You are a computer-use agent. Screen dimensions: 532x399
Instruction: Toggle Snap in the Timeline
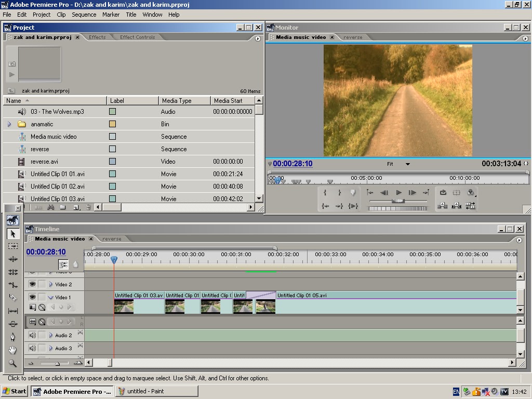63,264
